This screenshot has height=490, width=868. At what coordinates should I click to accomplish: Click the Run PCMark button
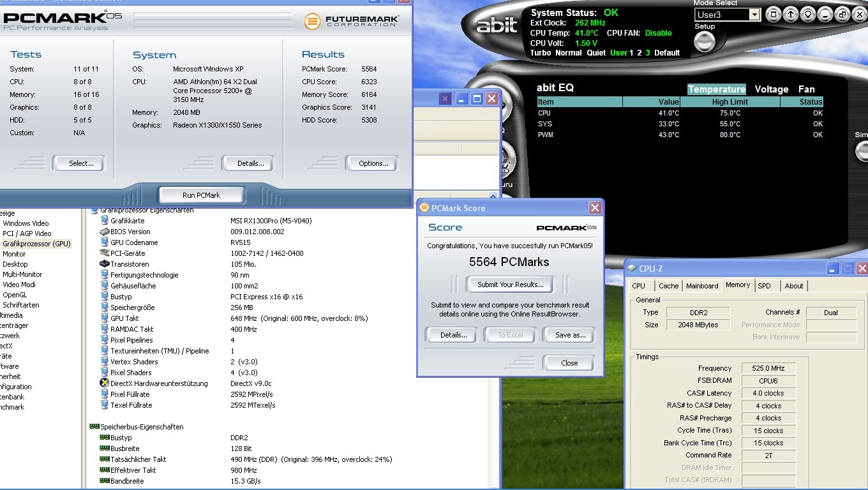pos(201,195)
